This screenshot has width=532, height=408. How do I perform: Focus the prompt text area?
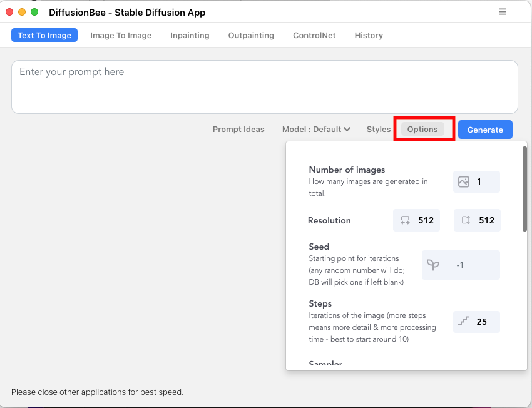[x=265, y=87]
